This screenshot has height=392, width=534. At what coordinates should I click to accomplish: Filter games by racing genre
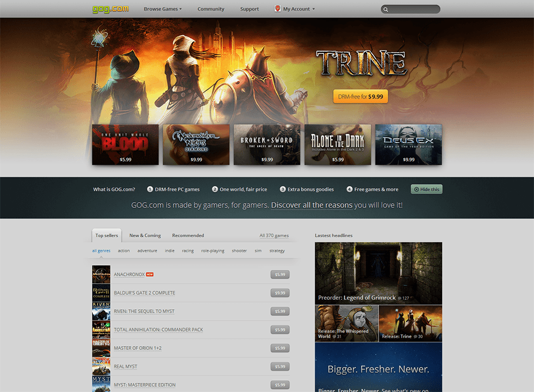tap(187, 251)
